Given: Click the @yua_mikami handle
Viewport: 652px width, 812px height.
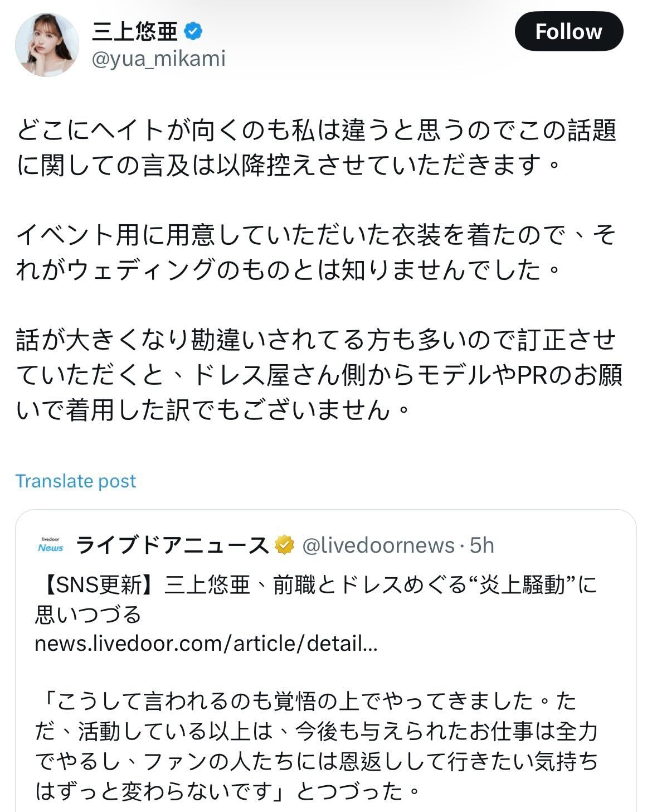Looking at the screenshot, I should [x=158, y=59].
